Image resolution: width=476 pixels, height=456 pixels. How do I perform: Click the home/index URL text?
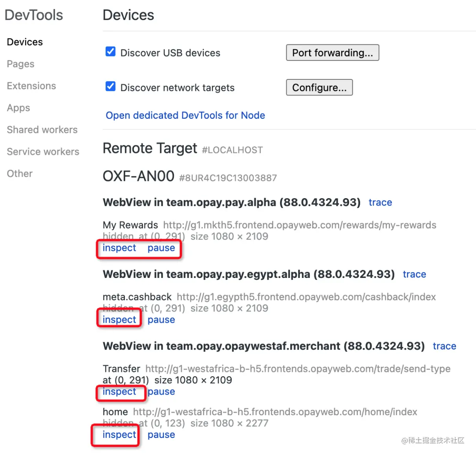point(275,412)
